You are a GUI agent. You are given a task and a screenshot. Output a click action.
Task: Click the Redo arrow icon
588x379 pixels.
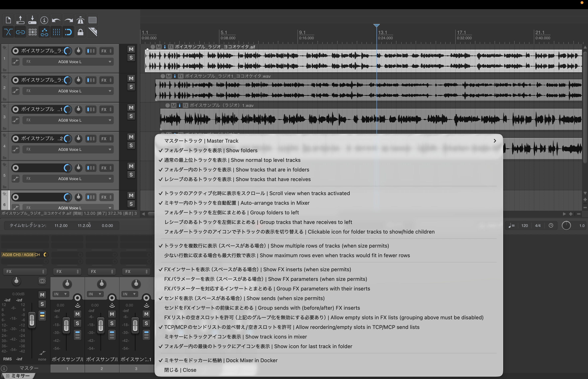pyautogui.click(x=68, y=20)
